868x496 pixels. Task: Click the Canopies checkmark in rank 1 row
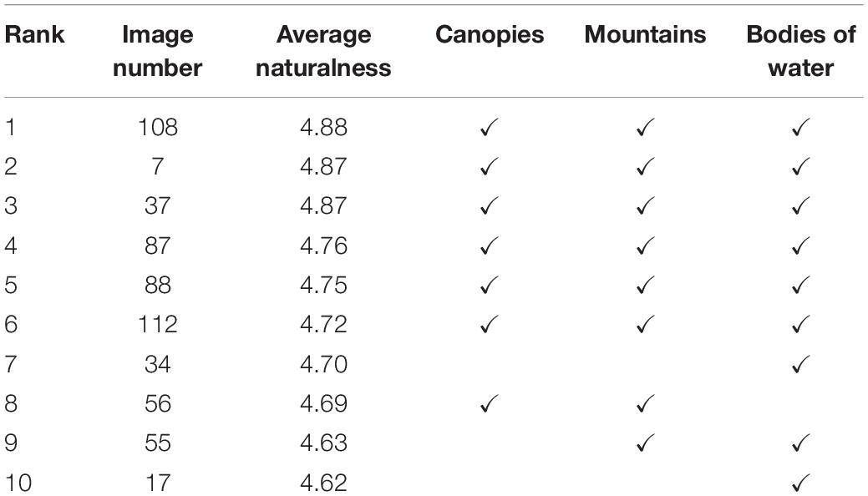(489, 127)
